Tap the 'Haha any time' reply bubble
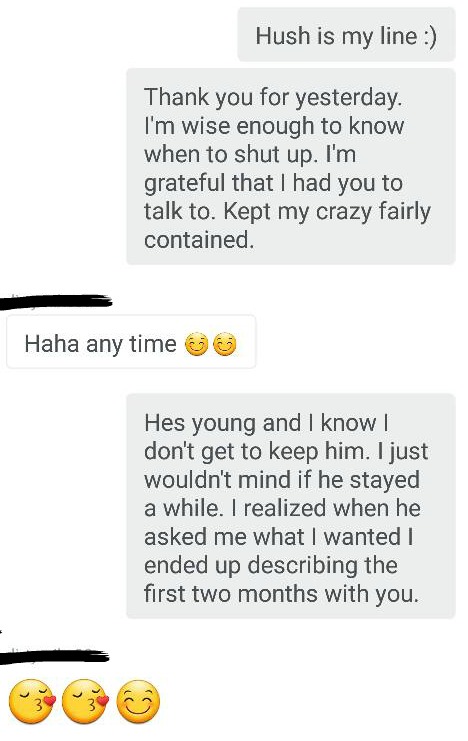The image size is (468, 741). [131, 341]
